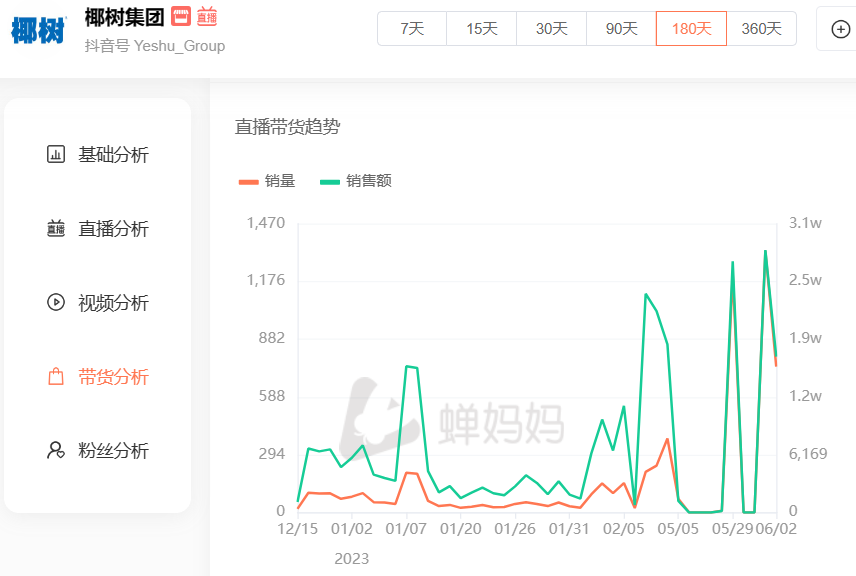The width and height of the screenshot is (856, 576).
Task: Switch to the 30天 tab
Action: [551, 29]
